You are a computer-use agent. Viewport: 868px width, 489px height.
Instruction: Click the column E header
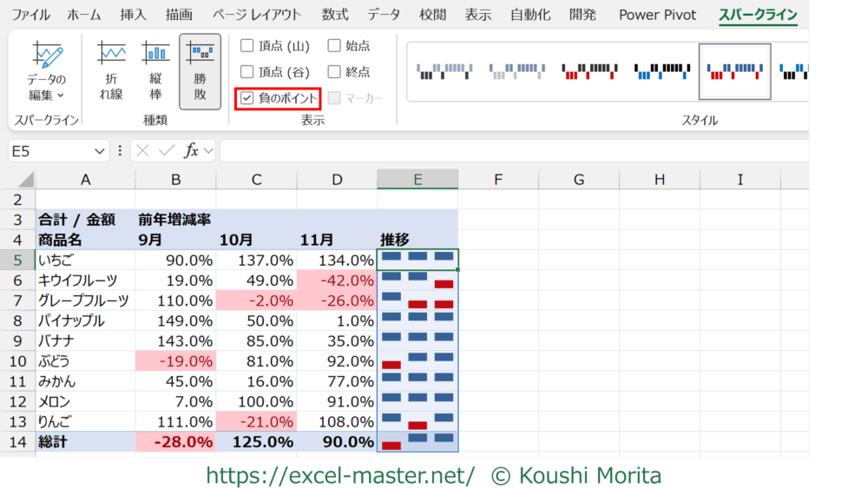click(418, 180)
